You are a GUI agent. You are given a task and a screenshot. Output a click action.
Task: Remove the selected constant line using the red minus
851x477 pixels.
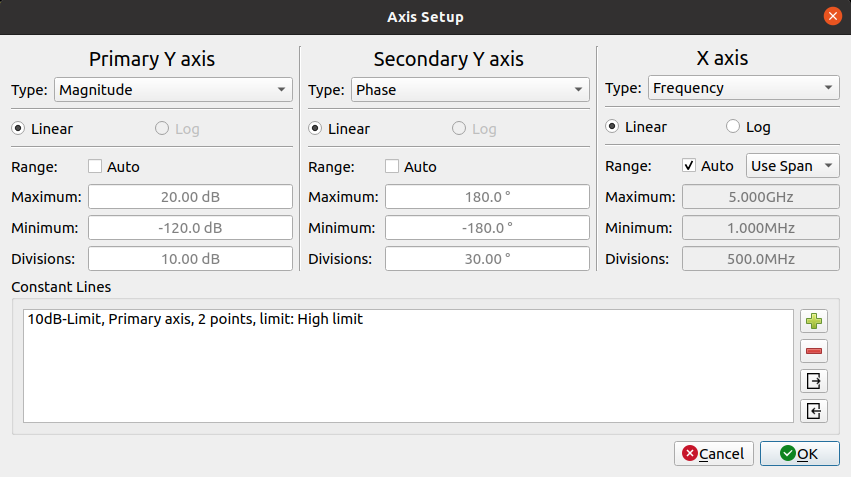click(814, 351)
